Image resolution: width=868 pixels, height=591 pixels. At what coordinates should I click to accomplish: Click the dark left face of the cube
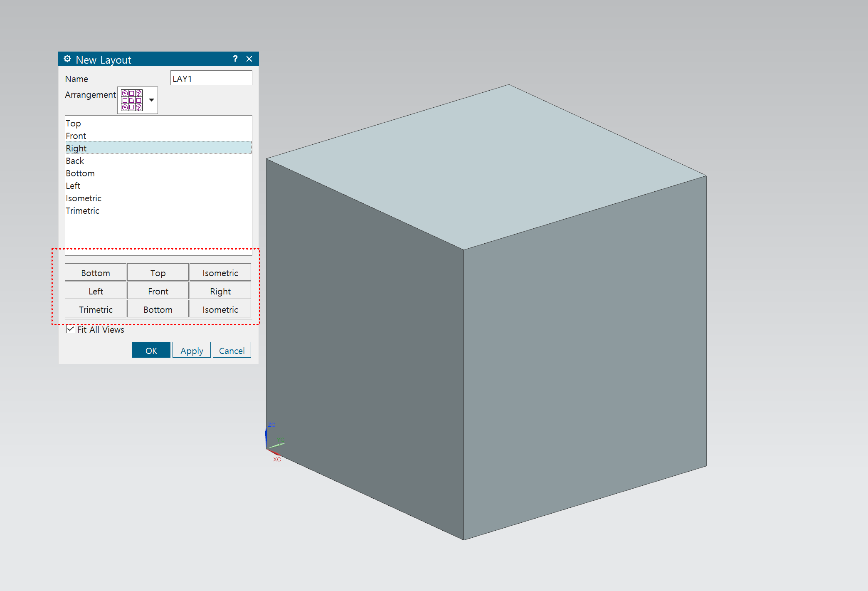coord(365,349)
